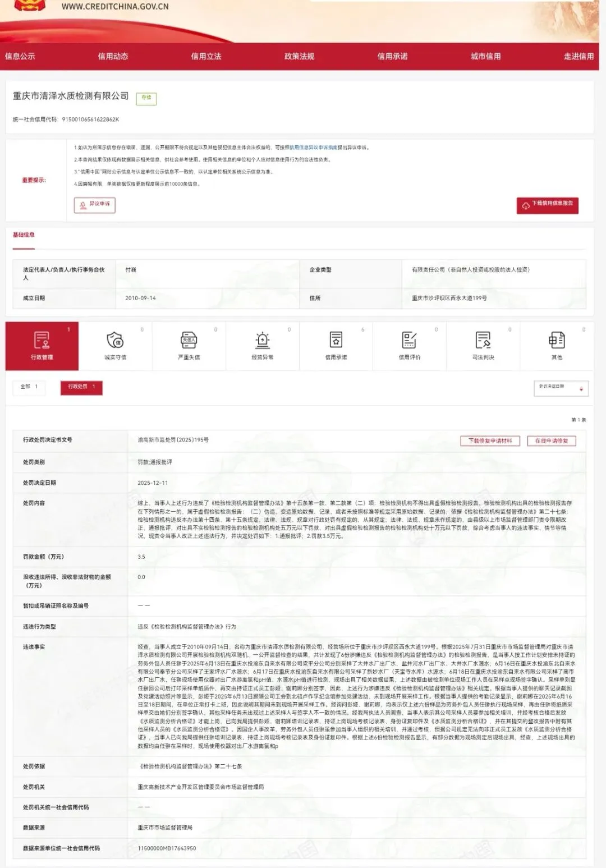The image size is (606, 868).
Task: Open 城市信用 in navigation bar
Action: pyautogui.click(x=485, y=56)
